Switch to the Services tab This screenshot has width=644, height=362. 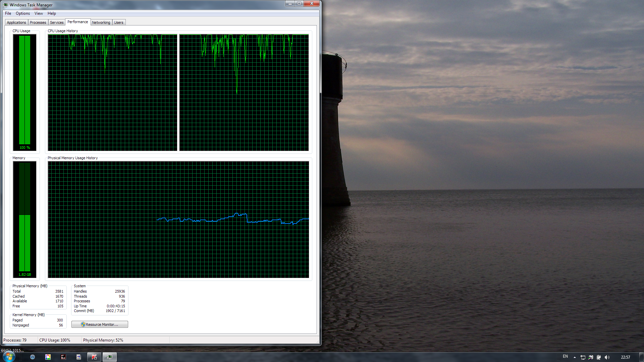pyautogui.click(x=57, y=22)
